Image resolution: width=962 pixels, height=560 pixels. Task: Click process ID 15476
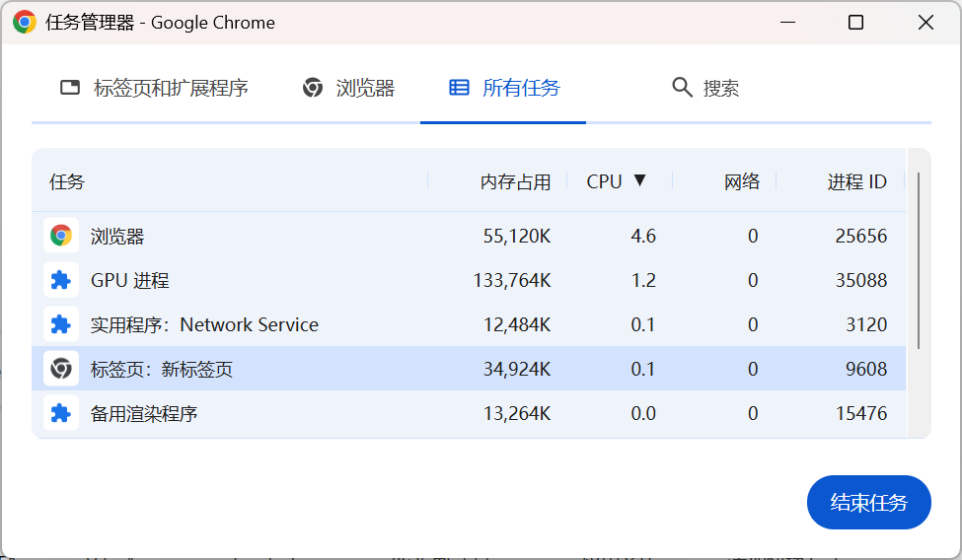pyautogui.click(x=860, y=413)
